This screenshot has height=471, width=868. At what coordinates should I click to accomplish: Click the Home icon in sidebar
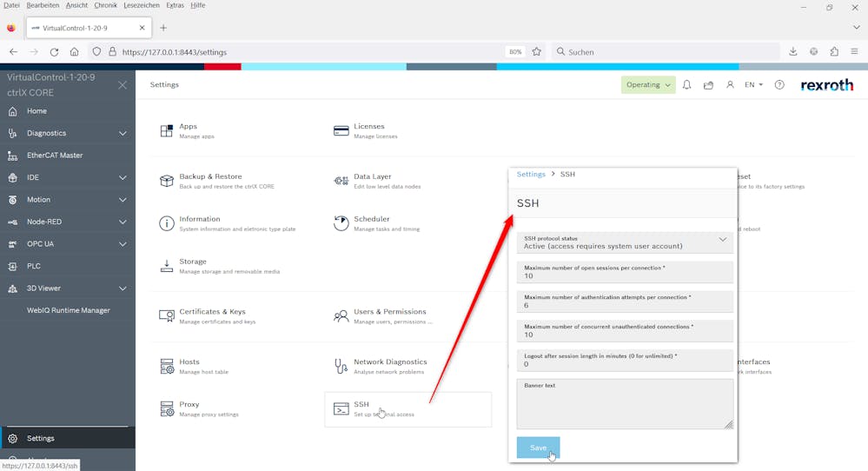(x=13, y=111)
